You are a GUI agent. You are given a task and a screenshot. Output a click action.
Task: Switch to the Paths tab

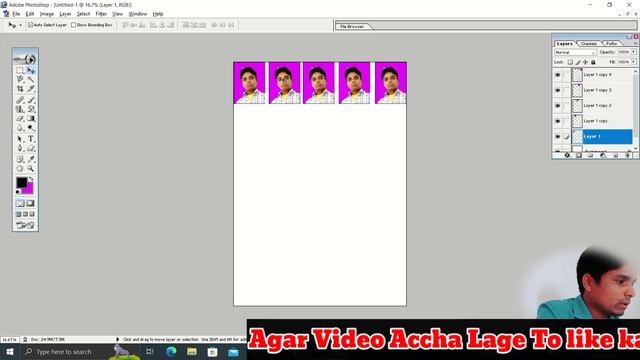(x=611, y=44)
